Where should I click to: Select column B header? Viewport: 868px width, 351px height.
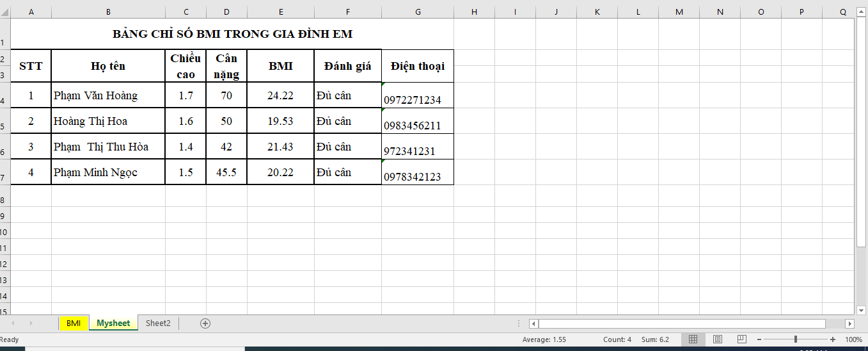click(x=108, y=12)
